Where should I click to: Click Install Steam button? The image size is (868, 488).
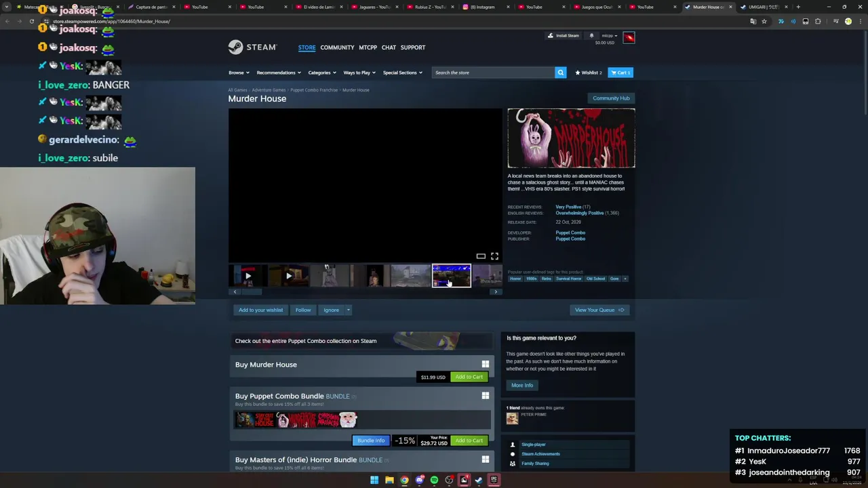coord(564,35)
